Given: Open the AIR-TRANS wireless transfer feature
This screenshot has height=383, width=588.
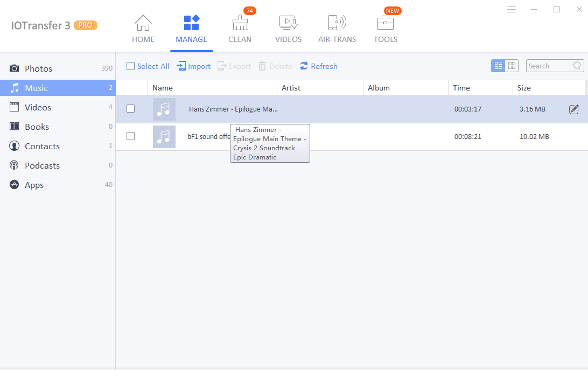Looking at the screenshot, I should (x=337, y=27).
